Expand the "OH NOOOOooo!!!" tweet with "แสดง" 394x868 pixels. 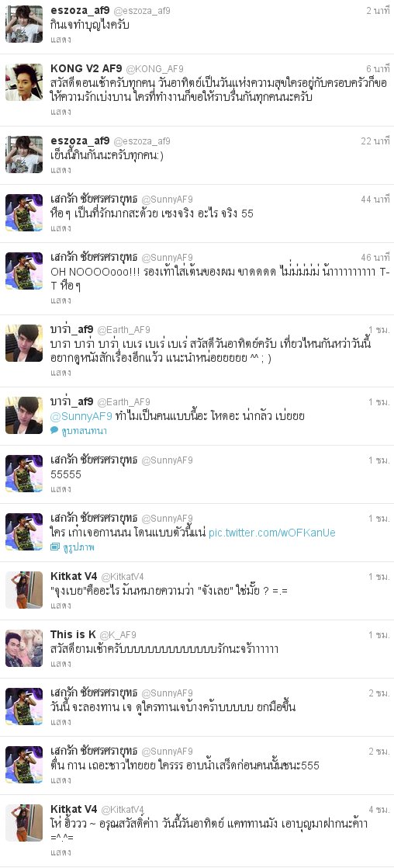(60, 300)
